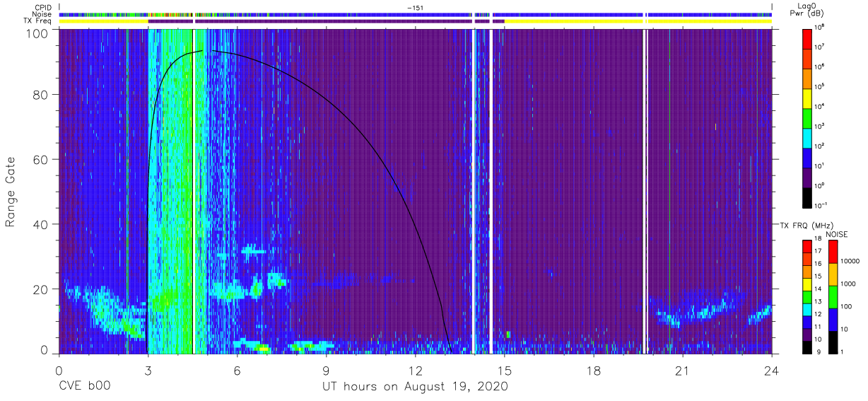Click the 'Lag0 Pwr (dB)' colorbar title
This screenshot has height=401, width=868.
pyautogui.click(x=809, y=9)
